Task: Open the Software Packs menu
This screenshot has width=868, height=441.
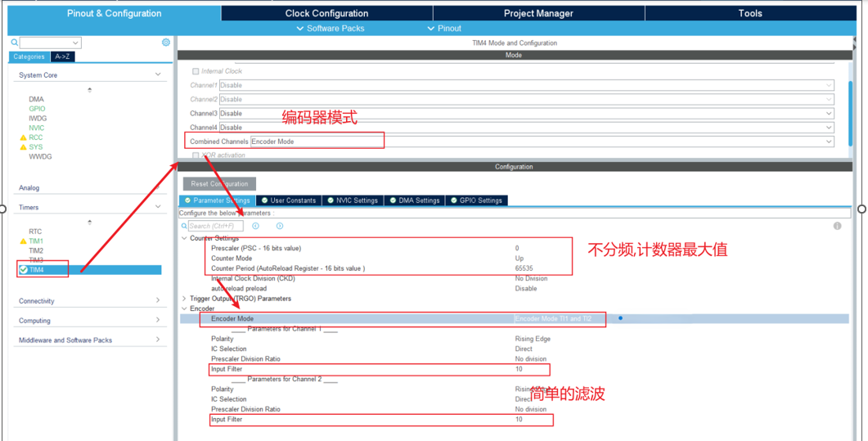Action: 331,29
